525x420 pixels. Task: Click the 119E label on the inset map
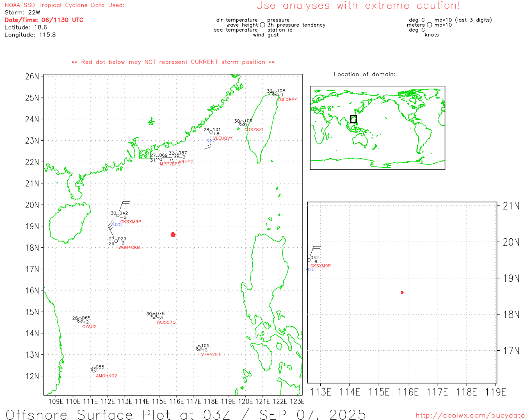point(495,392)
